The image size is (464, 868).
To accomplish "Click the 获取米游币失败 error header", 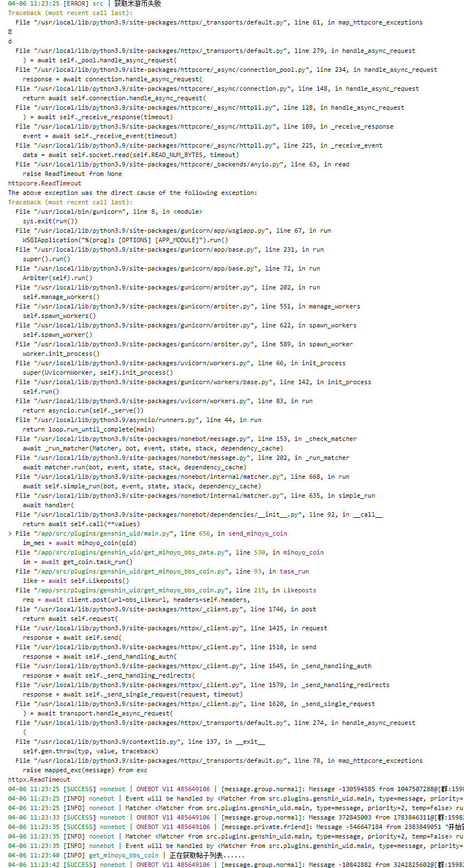I will [139, 3].
